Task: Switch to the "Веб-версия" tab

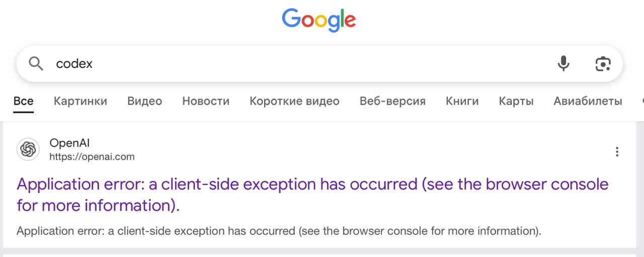Action: 392,101
